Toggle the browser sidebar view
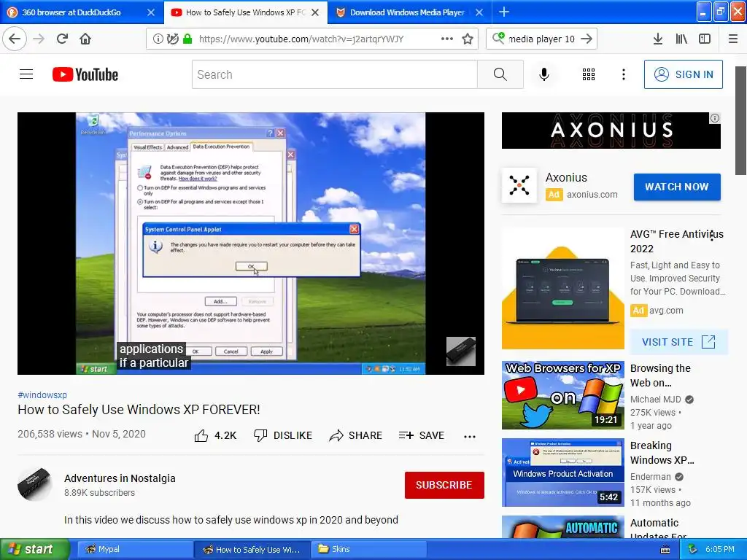 click(x=705, y=39)
